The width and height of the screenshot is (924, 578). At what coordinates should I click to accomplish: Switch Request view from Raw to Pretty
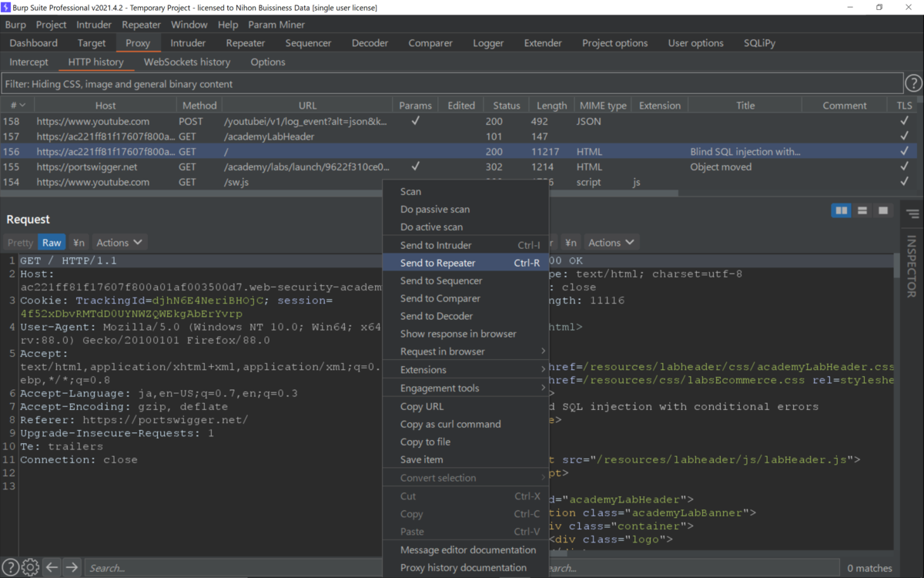(19, 241)
